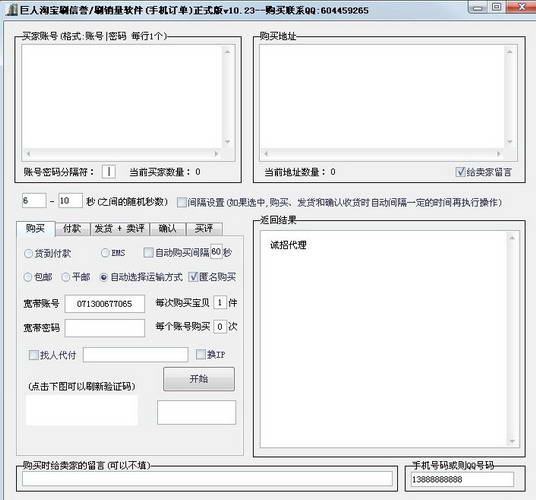Click right arrow of 购买地址 horizontal scrollbar
Screen dimensions: 536x500
pos(499,154)
